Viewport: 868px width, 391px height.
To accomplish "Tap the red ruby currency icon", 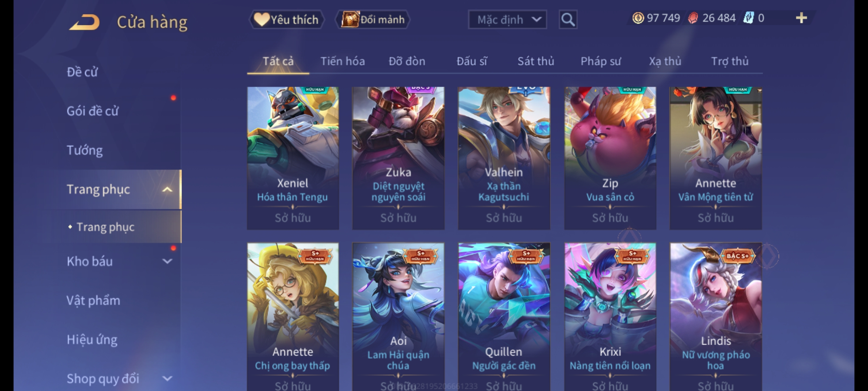I will pyautogui.click(x=693, y=18).
